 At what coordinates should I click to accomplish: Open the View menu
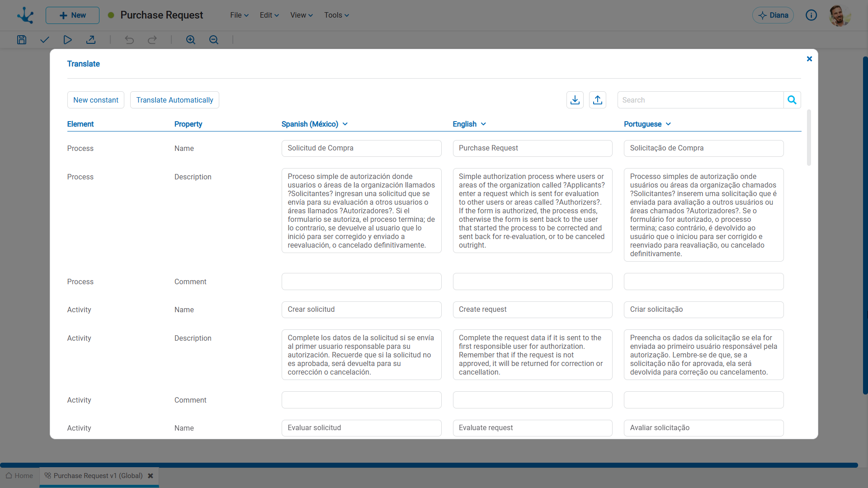pyautogui.click(x=302, y=15)
